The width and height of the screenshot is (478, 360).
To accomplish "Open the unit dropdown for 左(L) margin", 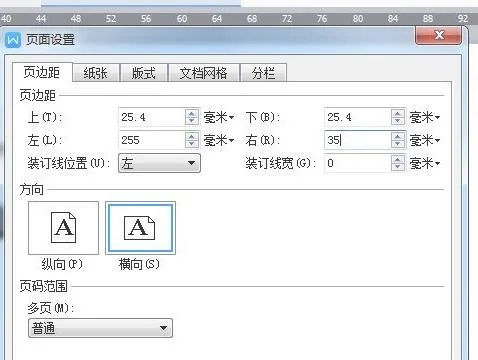I will tap(219, 140).
